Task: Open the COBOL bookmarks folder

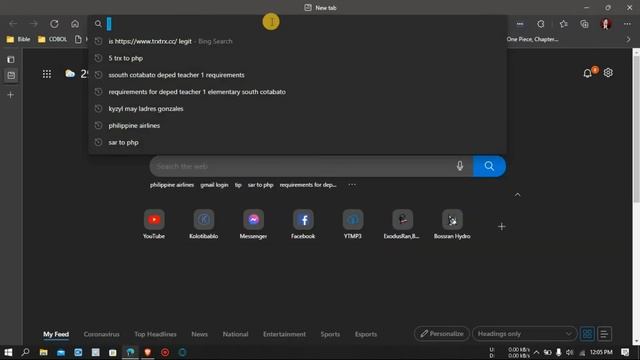Action: point(52,39)
